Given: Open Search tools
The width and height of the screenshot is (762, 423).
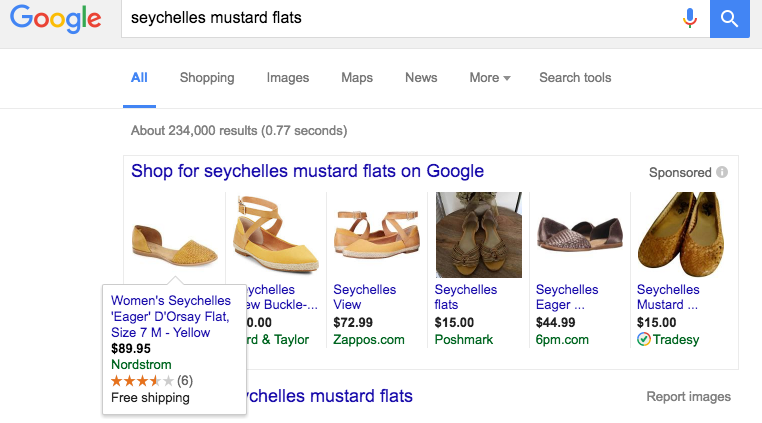Looking at the screenshot, I should [575, 78].
